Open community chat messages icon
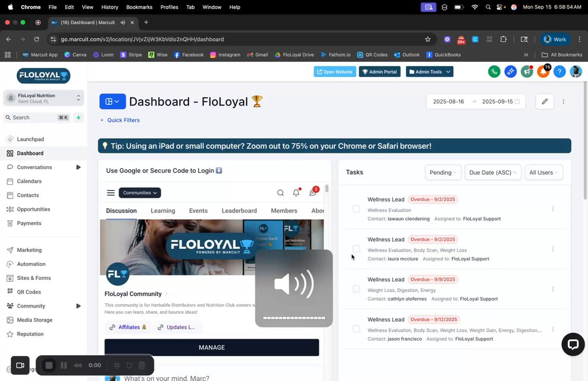Viewport: 588px width, 381px height. coord(313,192)
